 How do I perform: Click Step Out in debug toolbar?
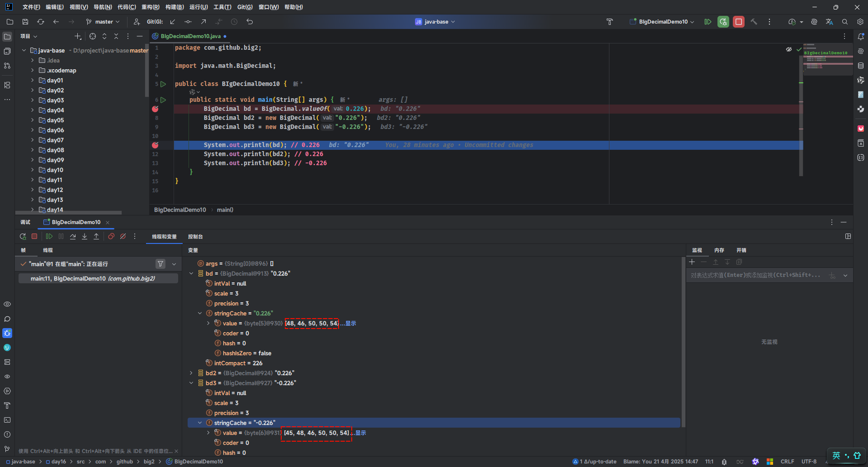tap(96, 236)
